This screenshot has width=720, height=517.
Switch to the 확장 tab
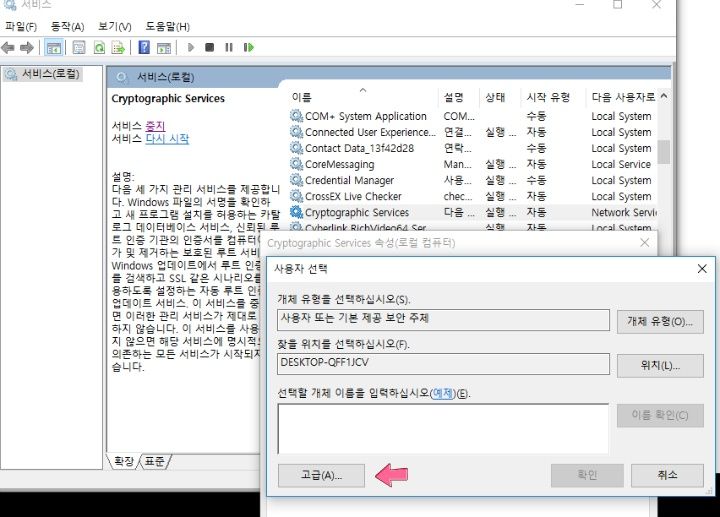(124, 461)
